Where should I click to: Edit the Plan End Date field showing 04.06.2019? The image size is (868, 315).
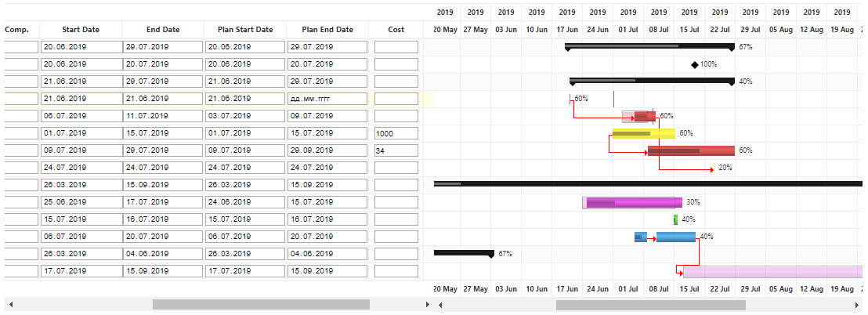tap(327, 254)
